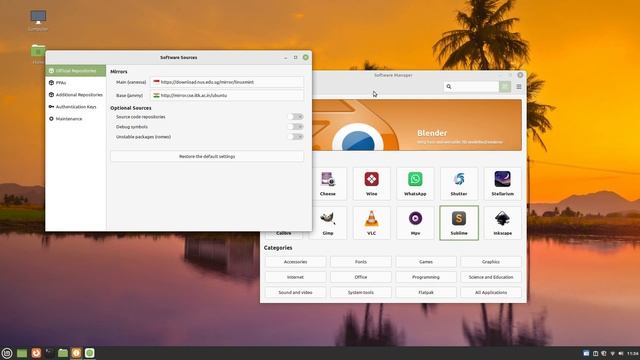Open the Games category
This screenshot has height=360, width=640.
pos(426,262)
